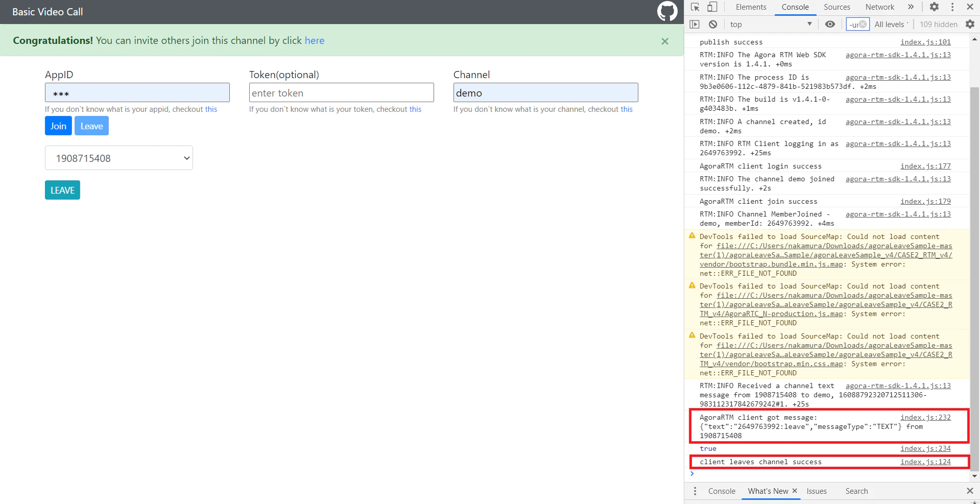This screenshot has height=504, width=980.
Task: Open the DevTools three-dot menu
Action: (952, 7)
